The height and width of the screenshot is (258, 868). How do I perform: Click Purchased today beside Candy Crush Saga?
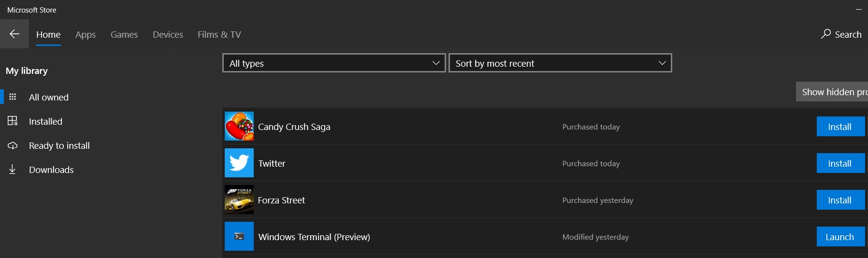pos(591,127)
